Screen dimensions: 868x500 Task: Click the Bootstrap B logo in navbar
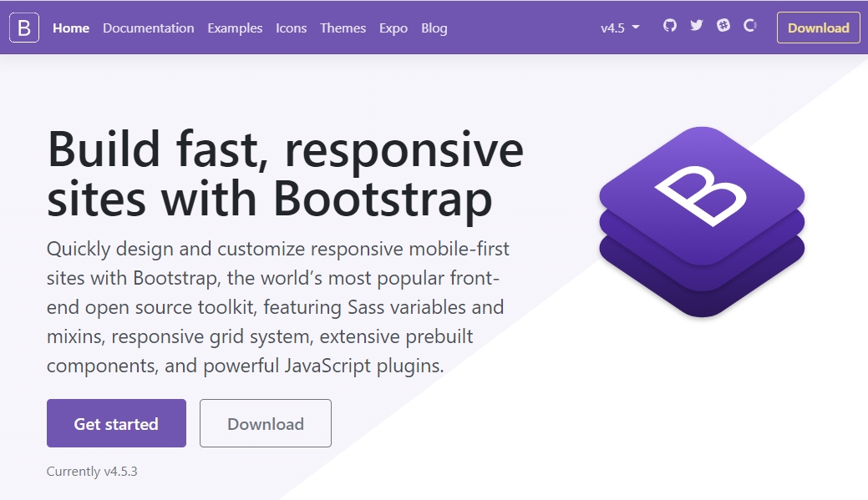24,28
